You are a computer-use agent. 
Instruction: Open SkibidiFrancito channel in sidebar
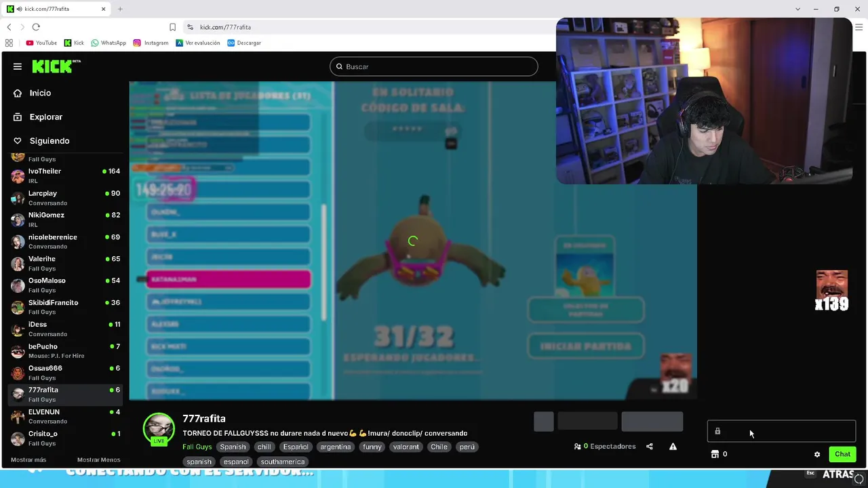click(65, 307)
